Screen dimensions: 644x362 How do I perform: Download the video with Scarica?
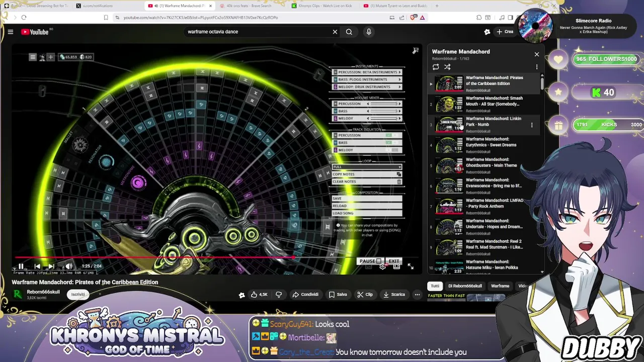394,295
